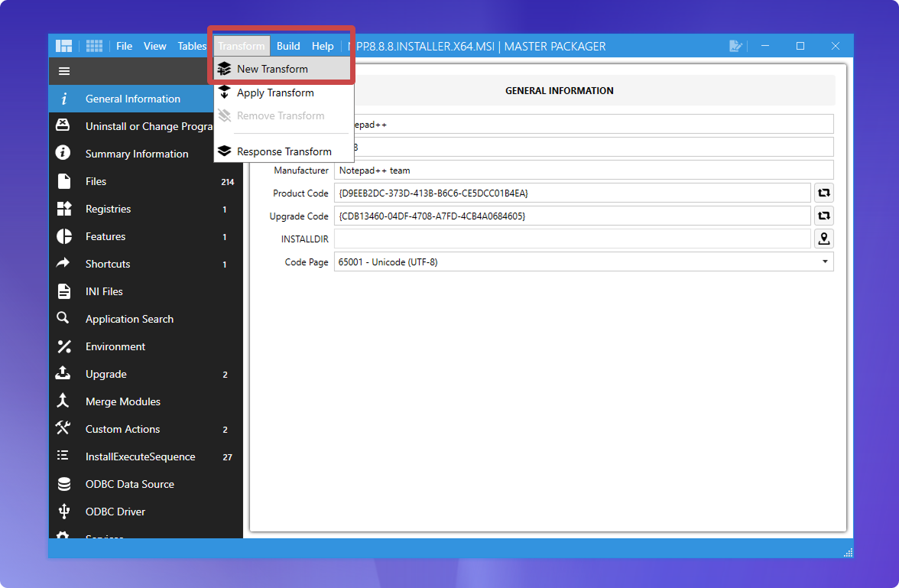Screen dimensions: 899x588
Task: Regenerate Product Code with refresh icon
Action: point(823,193)
